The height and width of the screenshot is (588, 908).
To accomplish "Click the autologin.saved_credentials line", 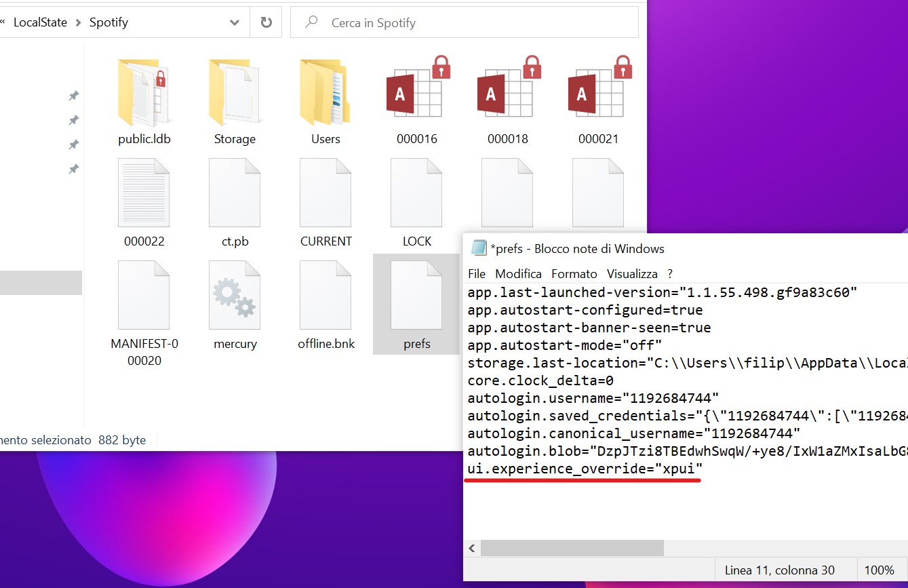I will (x=687, y=416).
